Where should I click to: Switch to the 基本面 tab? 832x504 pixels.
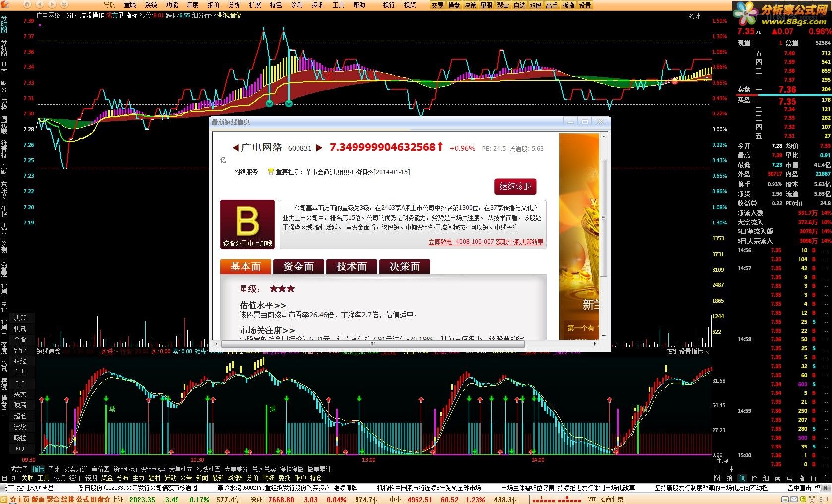click(245, 267)
